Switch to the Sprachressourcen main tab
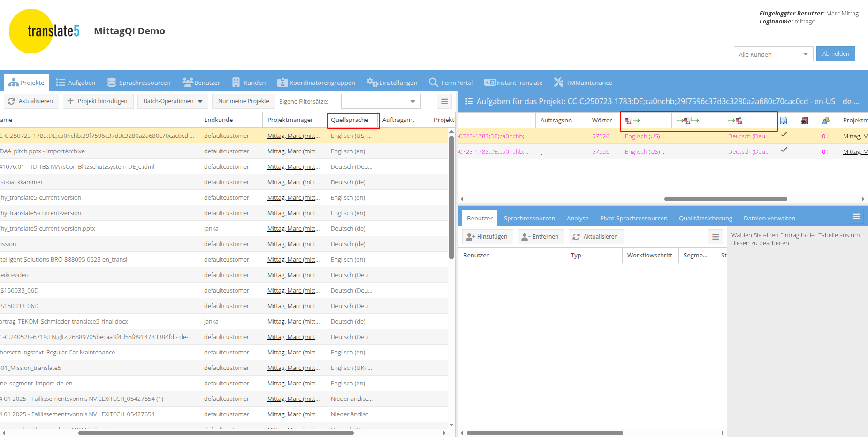 pyautogui.click(x=139, y=83)
